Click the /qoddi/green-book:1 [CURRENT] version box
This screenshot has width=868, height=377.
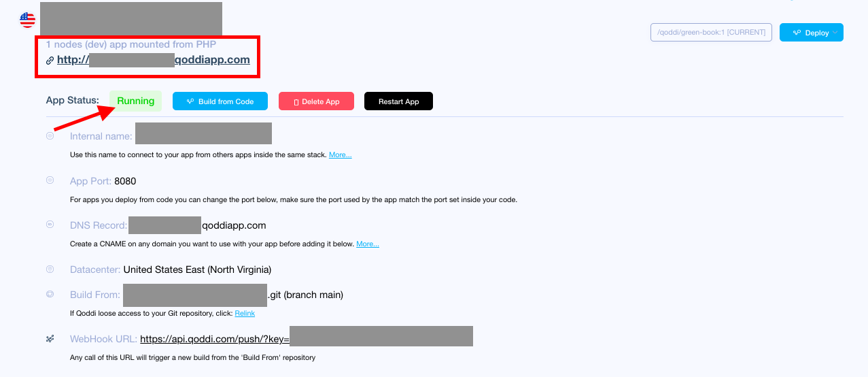[711, 32]
